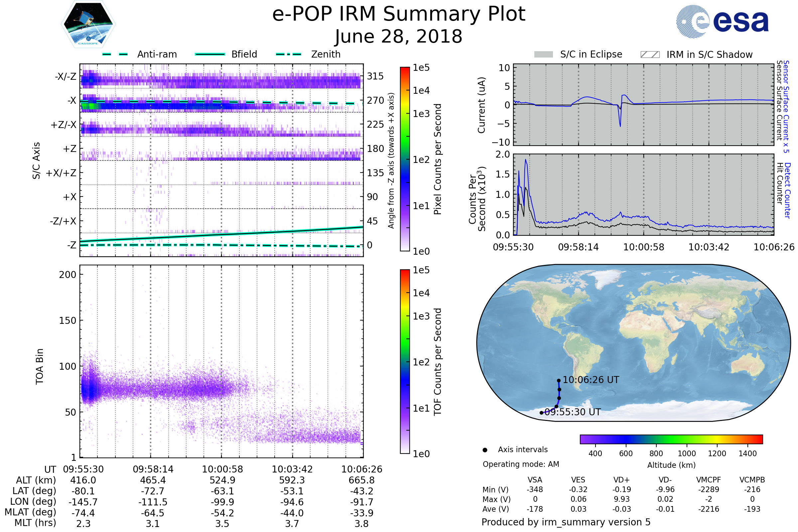The height and width of the screenshot is (532, 798).
Task: Click the e-POP IRM Summary Plot title
Action: click(x=399, y=14)
